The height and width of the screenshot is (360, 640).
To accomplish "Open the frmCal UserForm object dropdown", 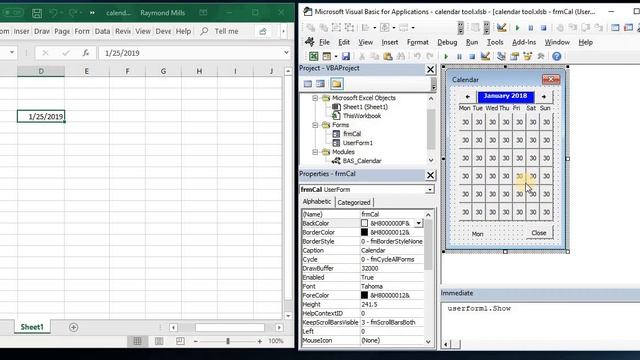I will click(x=429, y=189).
